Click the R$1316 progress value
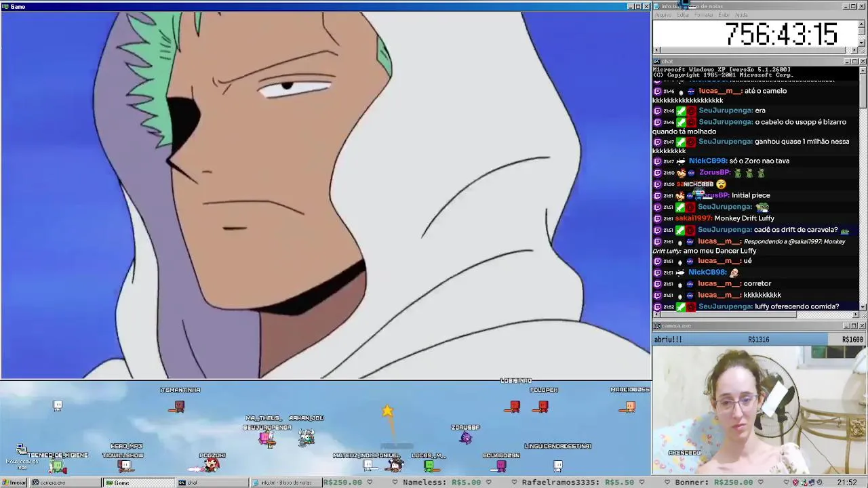Image resolution: width=868 pixels, height=488 pixels. 758,340
